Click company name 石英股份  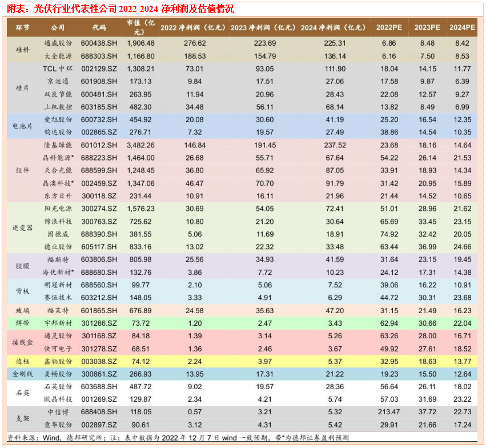58,387
